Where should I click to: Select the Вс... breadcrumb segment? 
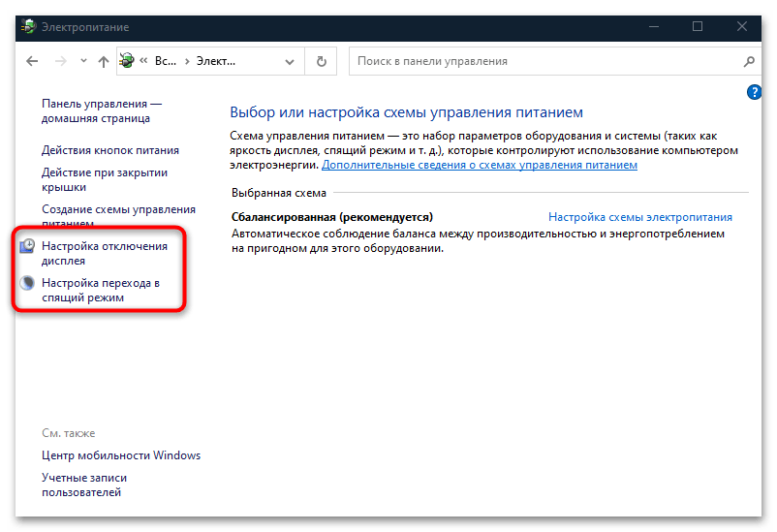click(x=164, y=61)
